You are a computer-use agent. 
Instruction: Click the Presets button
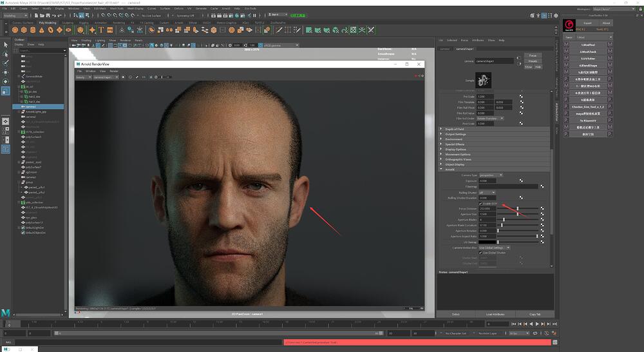533,61
